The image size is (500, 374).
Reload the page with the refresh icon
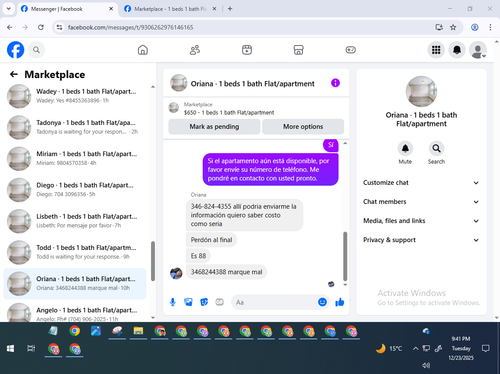[41, 27]
